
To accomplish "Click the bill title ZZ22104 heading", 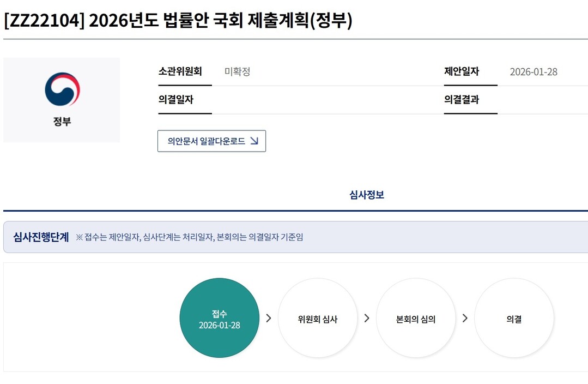I will point(178,21).
